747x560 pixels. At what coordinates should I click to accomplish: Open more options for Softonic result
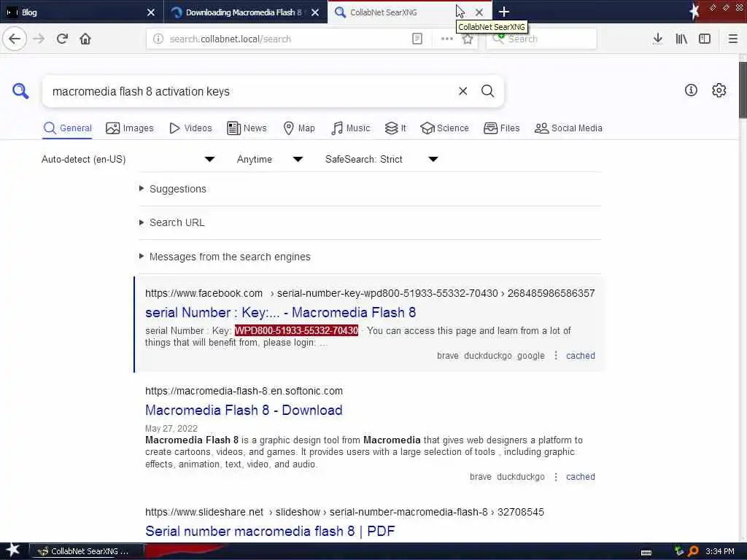coord(555,476)
